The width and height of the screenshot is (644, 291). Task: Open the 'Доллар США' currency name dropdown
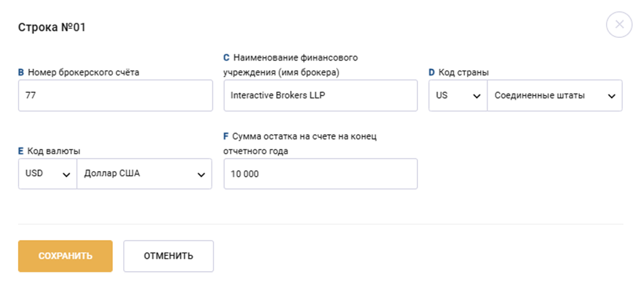point(145,174)
